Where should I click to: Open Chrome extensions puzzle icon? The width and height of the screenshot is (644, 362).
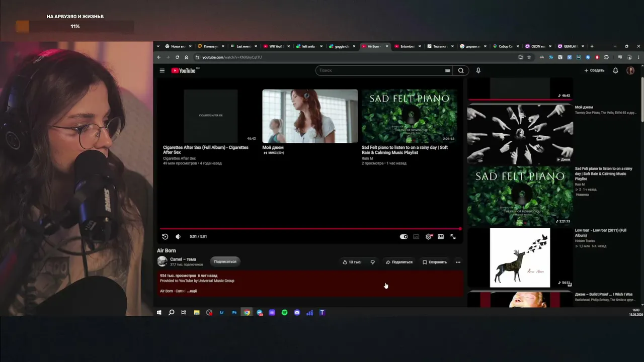point(606,57)
